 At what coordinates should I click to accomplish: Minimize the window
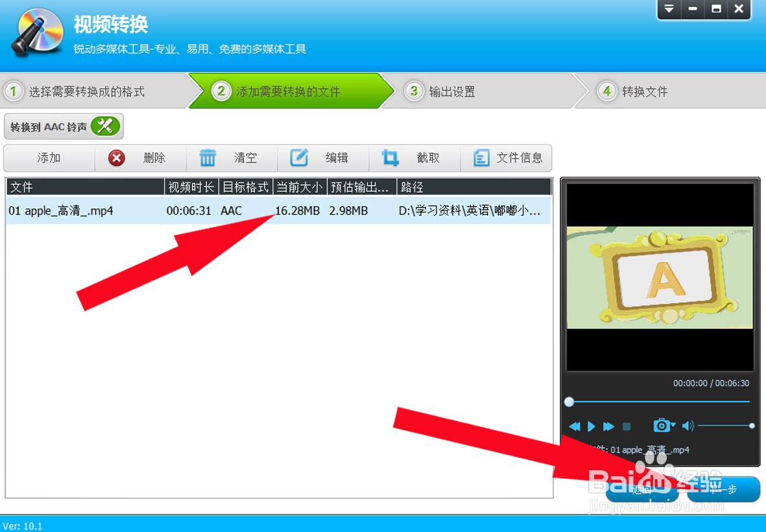tap(693, 9)
